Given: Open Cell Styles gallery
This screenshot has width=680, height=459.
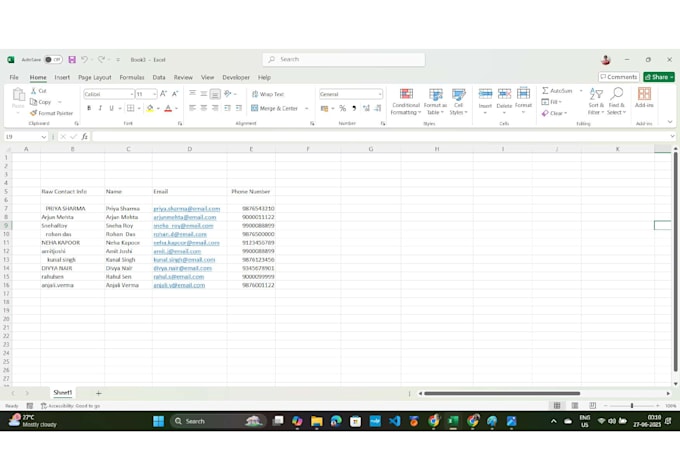Looking at the screenshot, I should click(458, 102).
